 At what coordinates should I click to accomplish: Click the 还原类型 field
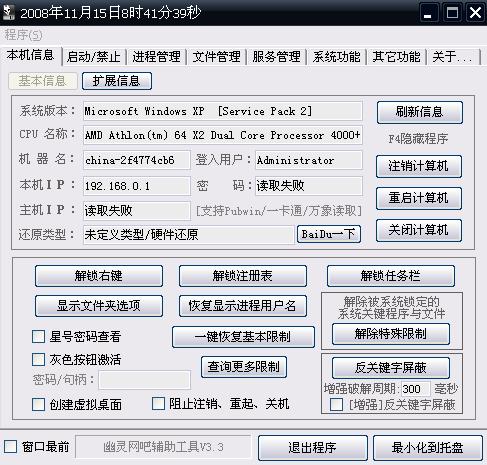point(188,235)
